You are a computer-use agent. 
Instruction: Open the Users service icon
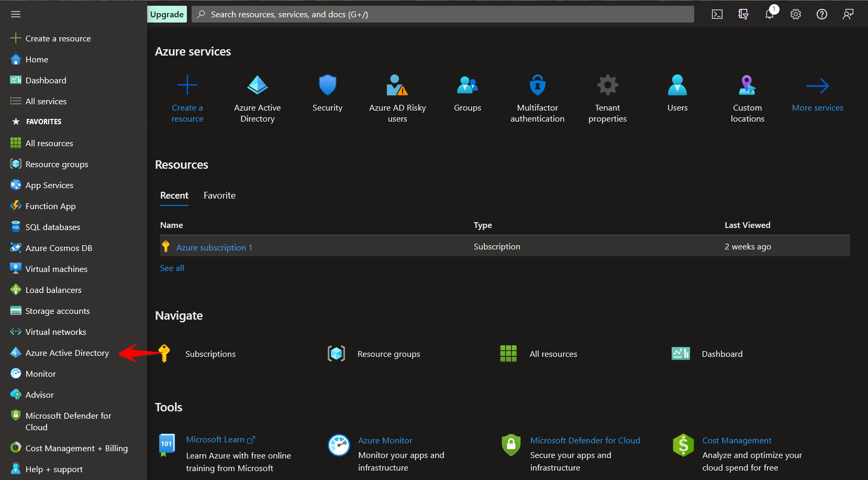click(x=677, y=85)
